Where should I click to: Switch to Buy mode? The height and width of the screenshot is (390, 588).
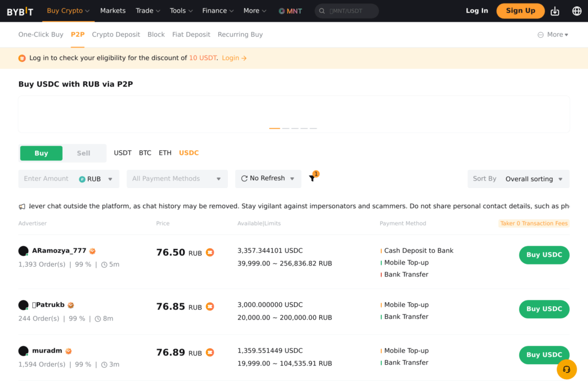[x=41, y=153]
